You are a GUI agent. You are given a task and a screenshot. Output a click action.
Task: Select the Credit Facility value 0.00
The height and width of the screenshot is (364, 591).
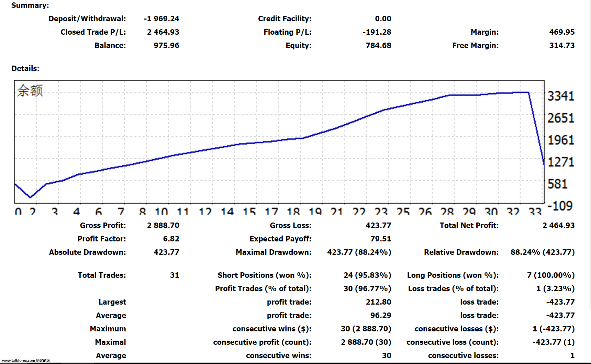(x=383, y=19)
